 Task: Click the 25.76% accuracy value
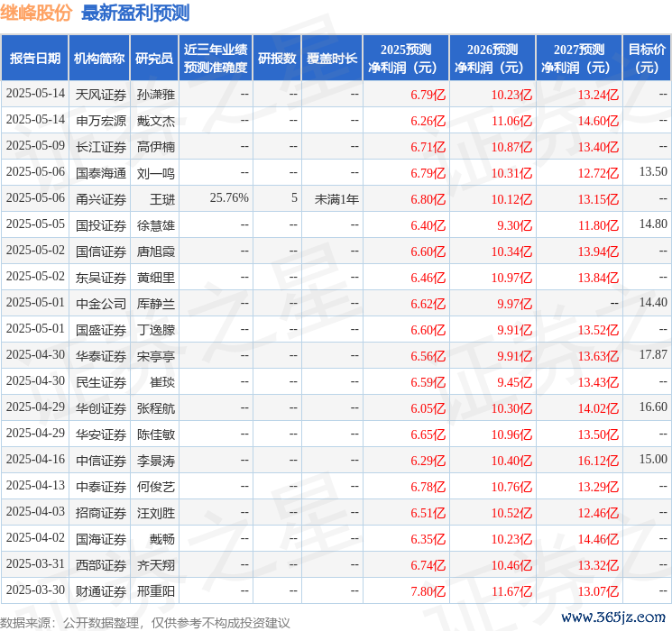(x=229, y=198)
